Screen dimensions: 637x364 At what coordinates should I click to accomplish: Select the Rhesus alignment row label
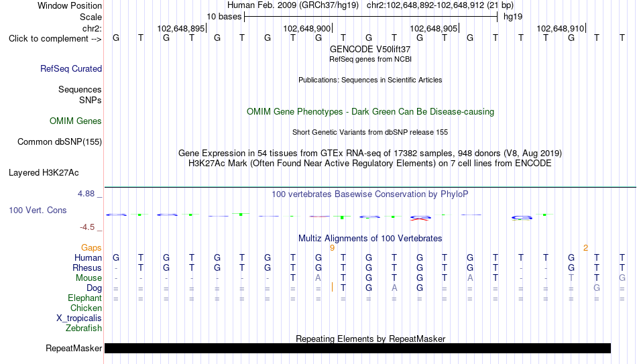point(87,267)
